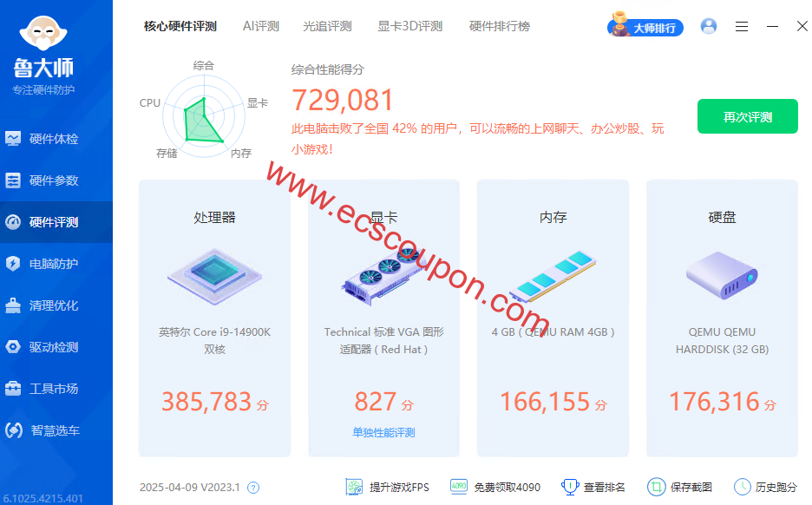Screen dimensions: 812x505
Task: Click the 免费领取4090 monitor icon
Action: pyautogui.click(x=459, y=487)
